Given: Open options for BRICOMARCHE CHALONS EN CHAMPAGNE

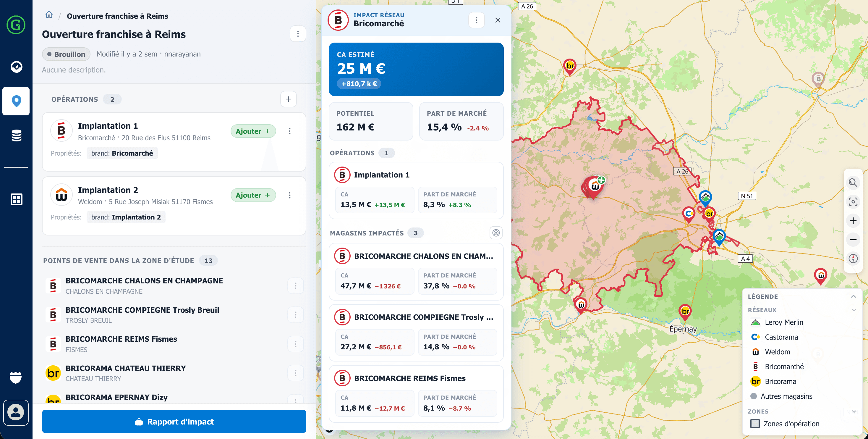Looking at the screenshot, I should [x=296, y=286].
